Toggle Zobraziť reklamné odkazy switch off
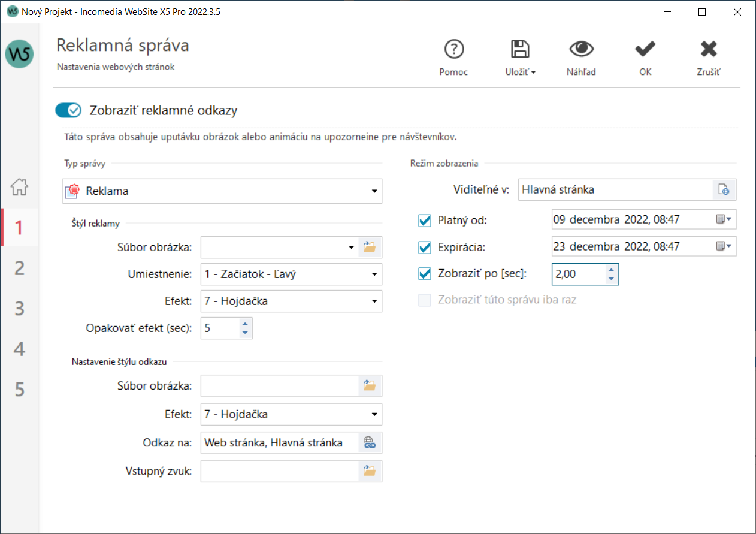This screenshot has width=756, height=534. [68, 110]
